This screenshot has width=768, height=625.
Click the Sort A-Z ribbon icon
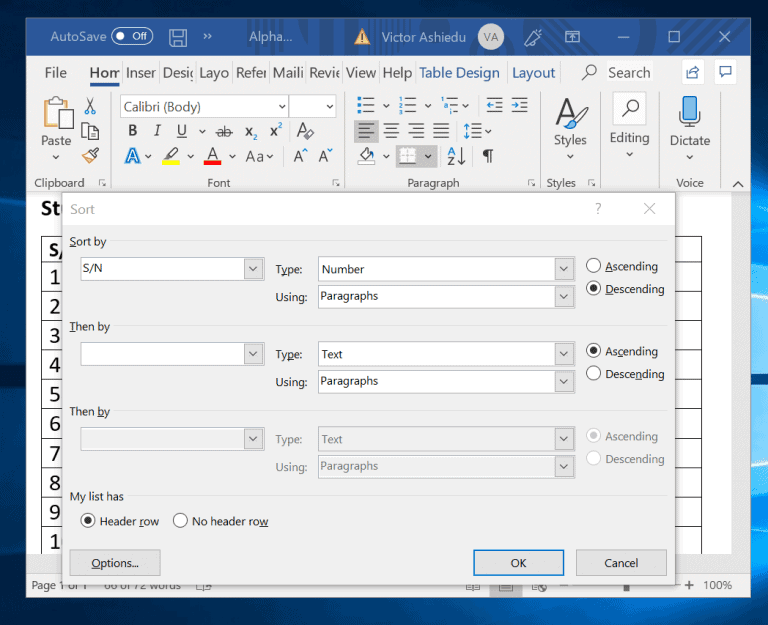(456, 156)
